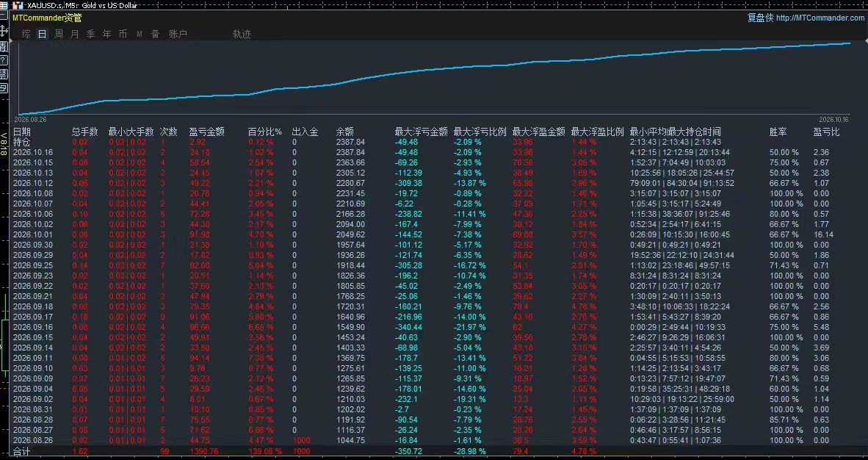Screen dimensions: 868x460
Task: Open the 币 currency tab
Action: pyautogui.click(x=123, y=34)
